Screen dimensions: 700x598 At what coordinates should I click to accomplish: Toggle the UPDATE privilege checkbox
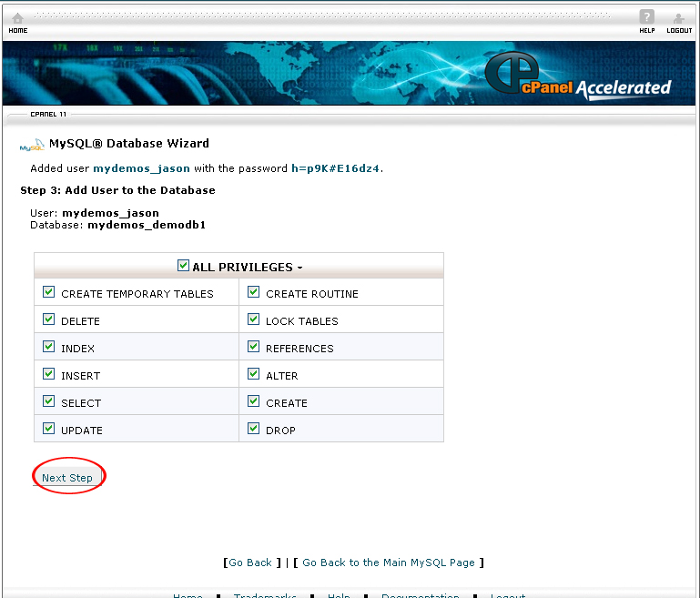[48, 429]
